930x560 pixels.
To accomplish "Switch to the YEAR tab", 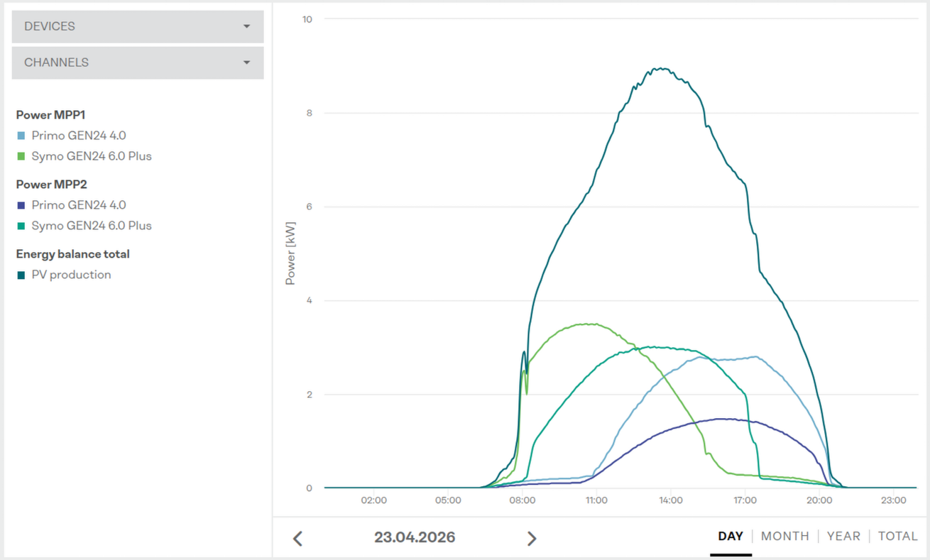I will coord(843,536).
